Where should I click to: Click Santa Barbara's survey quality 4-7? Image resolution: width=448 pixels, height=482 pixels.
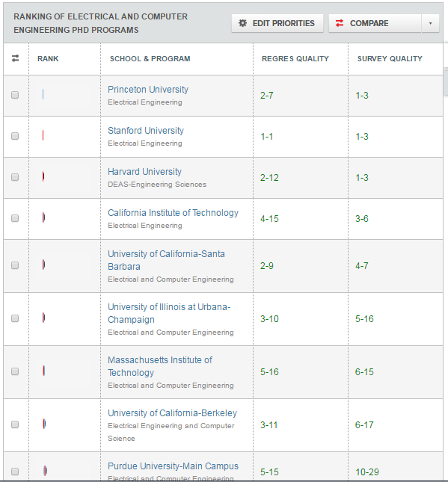click(x=362, y=266)
